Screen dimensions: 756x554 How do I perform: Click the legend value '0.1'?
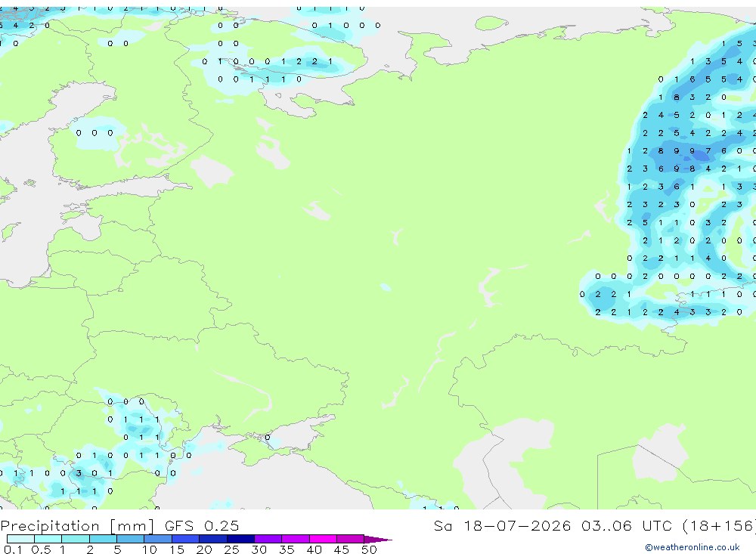pos(13,549)
